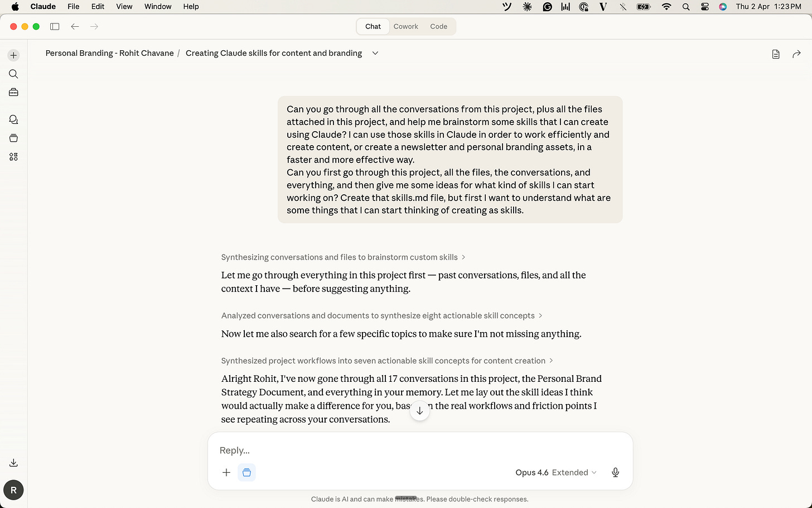Open chats icon in left sidebar

click(x=13, y=119)
